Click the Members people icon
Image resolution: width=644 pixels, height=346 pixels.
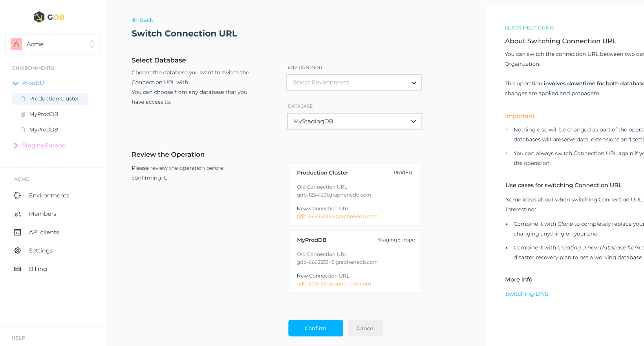(x=18, y=214)
